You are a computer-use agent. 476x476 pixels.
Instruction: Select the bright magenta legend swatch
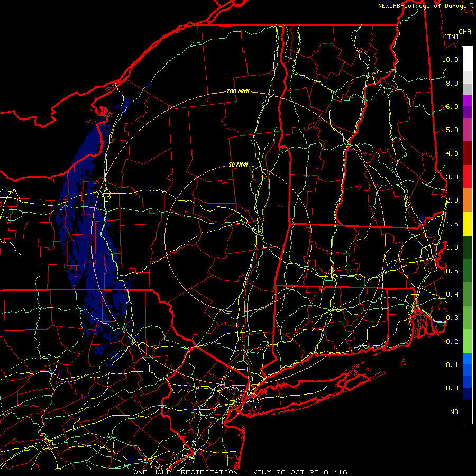click(467, 100)
